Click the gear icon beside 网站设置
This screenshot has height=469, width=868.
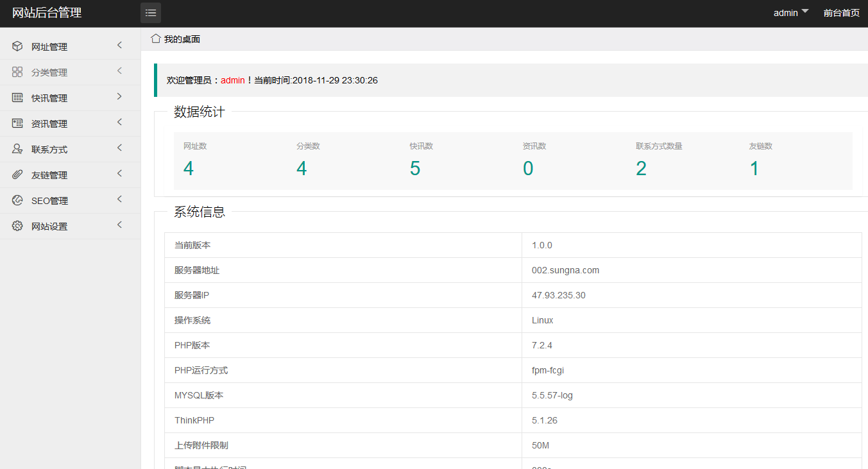click(17, 226)
